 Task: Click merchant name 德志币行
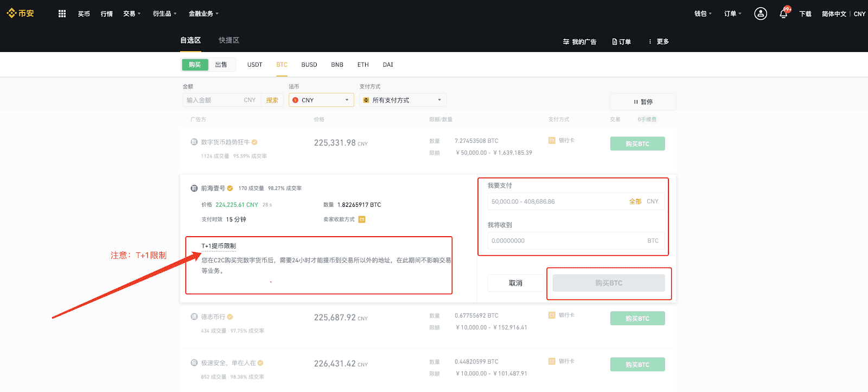coord(213,317)
